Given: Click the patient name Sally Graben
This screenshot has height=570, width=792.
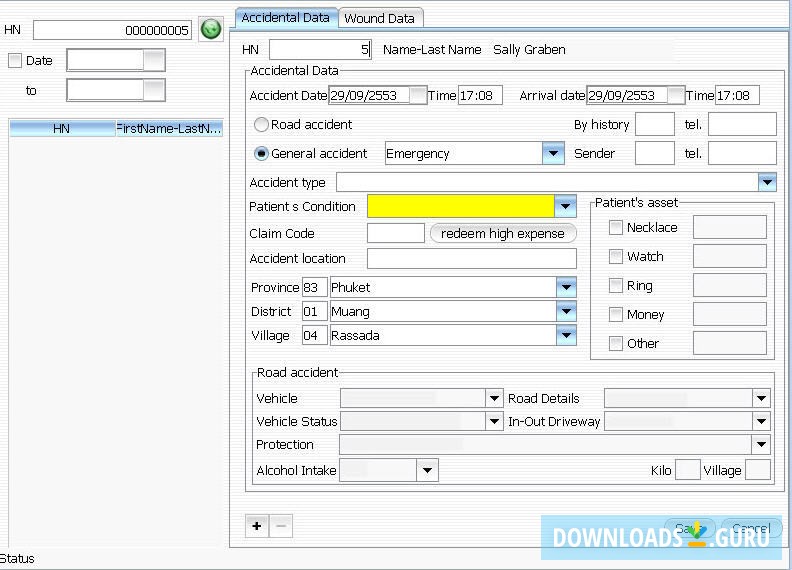Looking at the screenshot, I should [529, 50].
